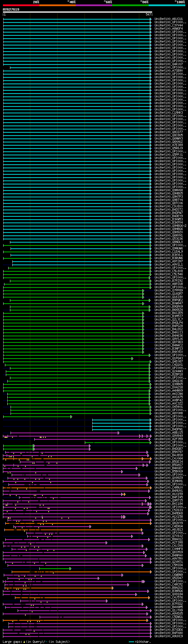Go to the UniRef100_B6KRZ4 entry

point(169,310)
